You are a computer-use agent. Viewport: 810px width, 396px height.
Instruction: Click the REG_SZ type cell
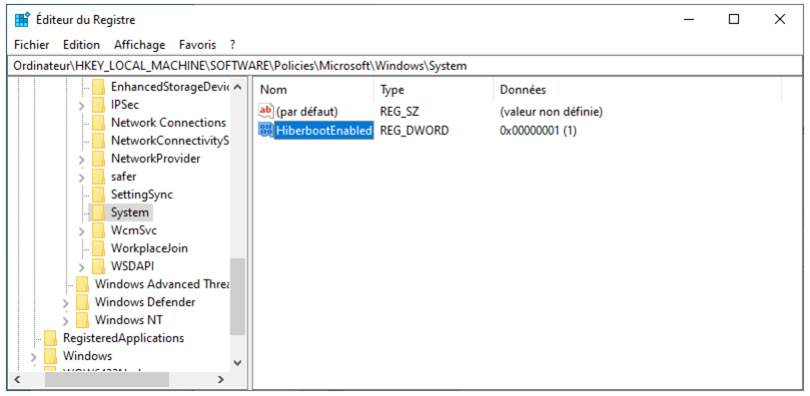pos(399,111)
